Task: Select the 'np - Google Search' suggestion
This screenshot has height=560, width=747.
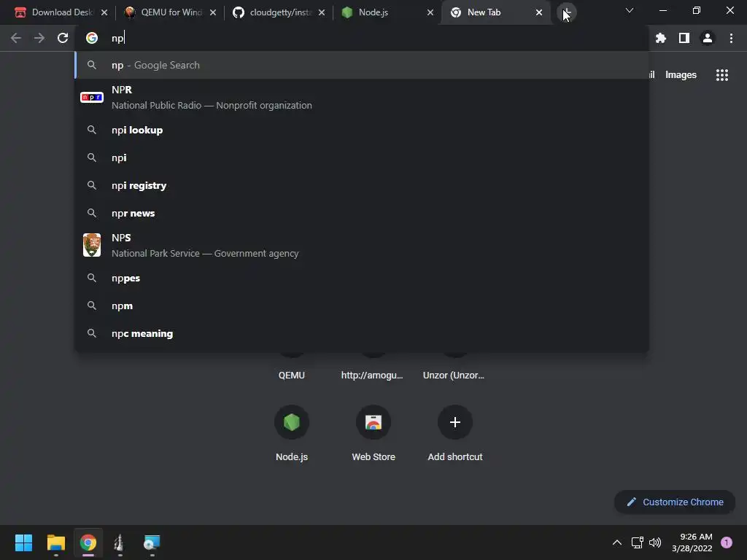Action: (362, 65)
